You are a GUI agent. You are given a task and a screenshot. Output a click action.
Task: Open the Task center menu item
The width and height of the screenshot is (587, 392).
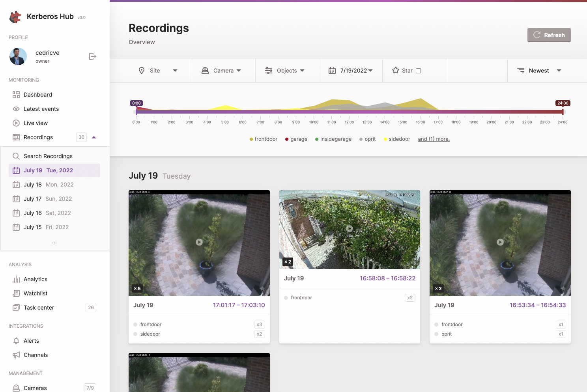click(39, 308)
